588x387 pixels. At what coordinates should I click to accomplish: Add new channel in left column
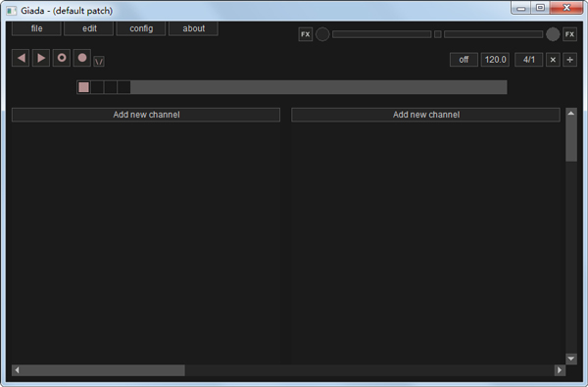[x=146, y=115]
